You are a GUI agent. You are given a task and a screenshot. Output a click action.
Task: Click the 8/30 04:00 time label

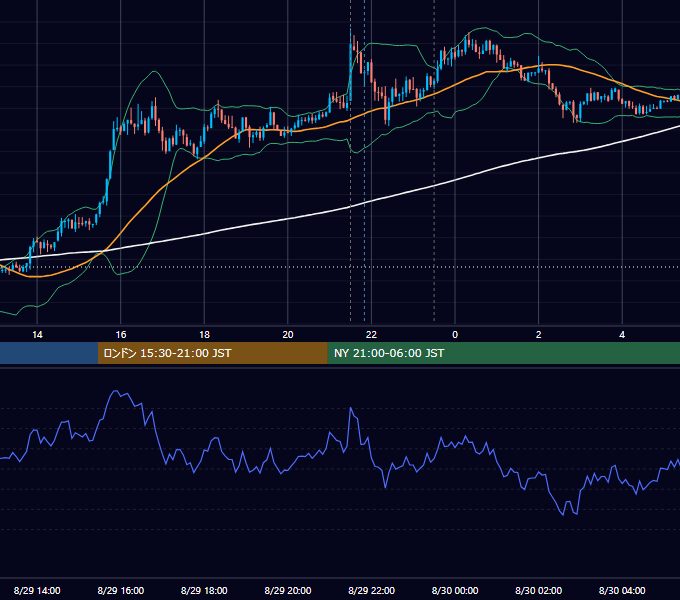click(x=622, y=590)
